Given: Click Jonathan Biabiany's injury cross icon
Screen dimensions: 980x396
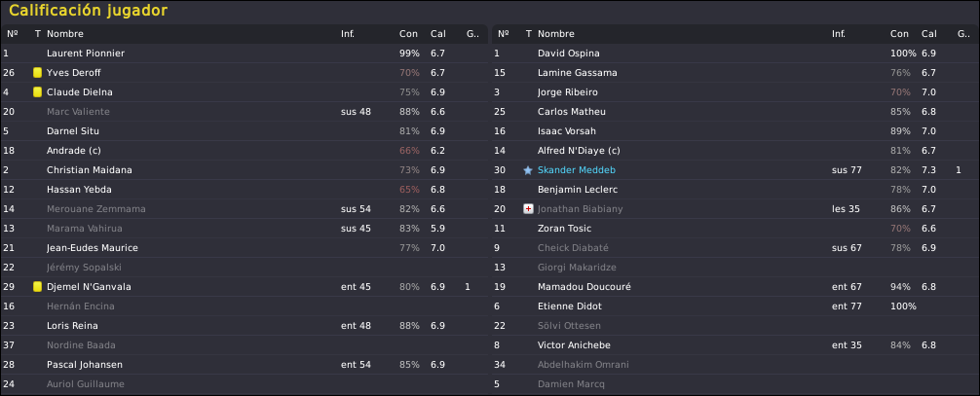Looking at the screenshot, I should 528,208.
